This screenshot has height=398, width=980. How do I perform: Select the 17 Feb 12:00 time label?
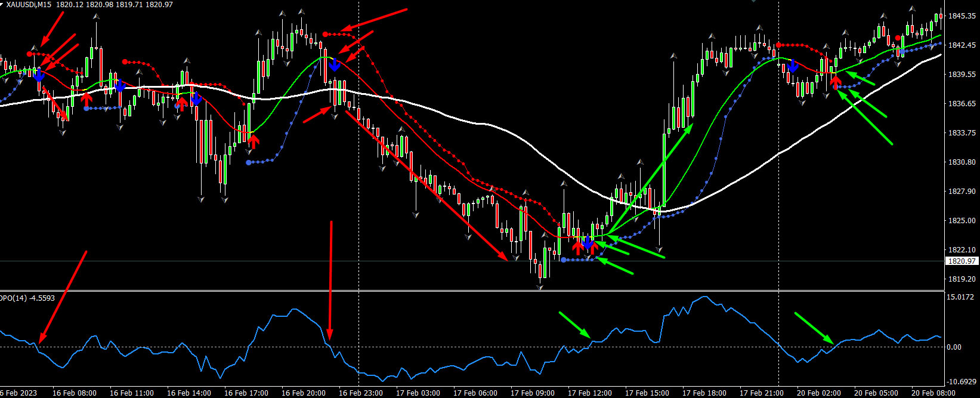590,393
